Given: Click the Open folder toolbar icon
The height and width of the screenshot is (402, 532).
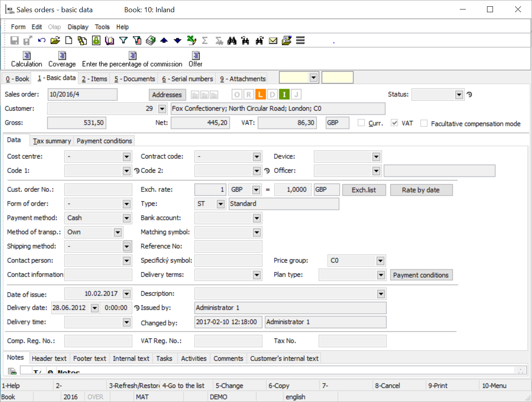Looking at the screenshot, I should click(x=55, y=40).
